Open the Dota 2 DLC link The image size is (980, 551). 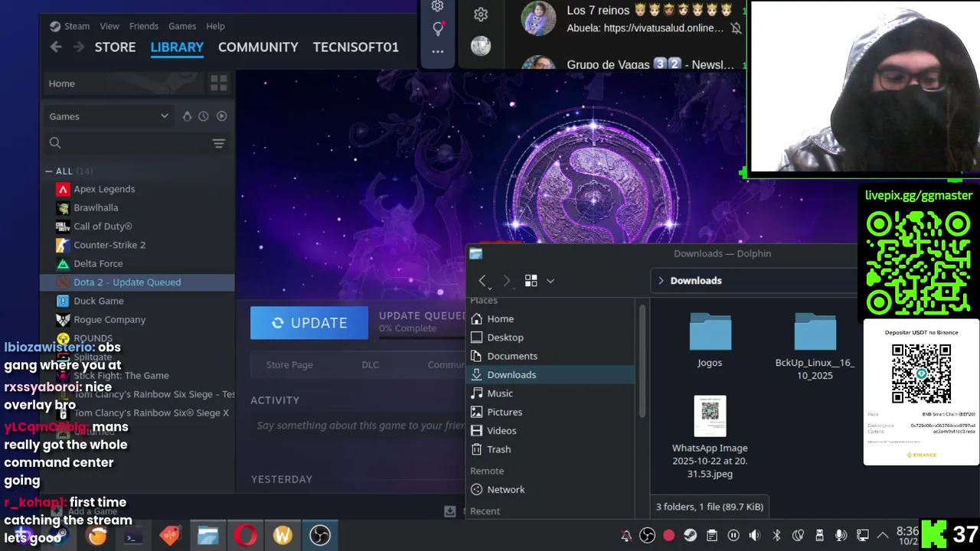(370, 364)
